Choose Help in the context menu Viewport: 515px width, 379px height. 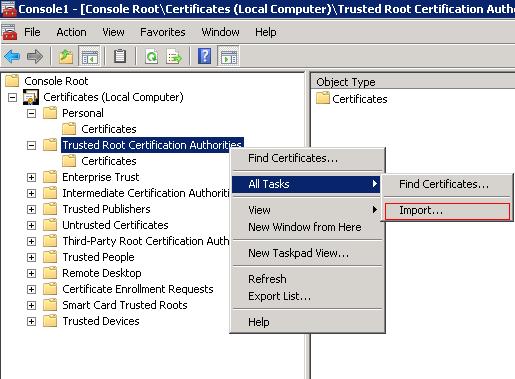point(308,322)
